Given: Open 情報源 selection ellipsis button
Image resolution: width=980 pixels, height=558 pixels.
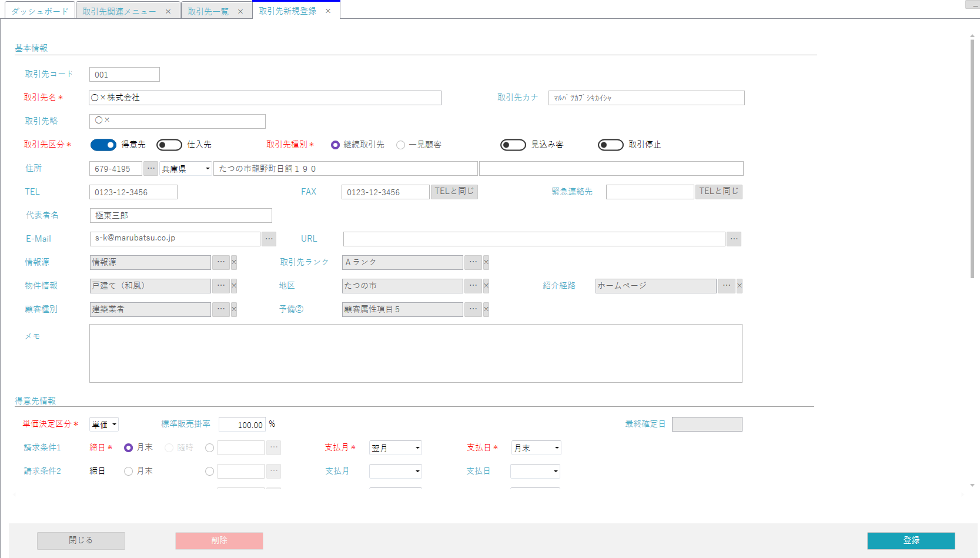Looking at the screenshot, I should (x=221, y=262).
